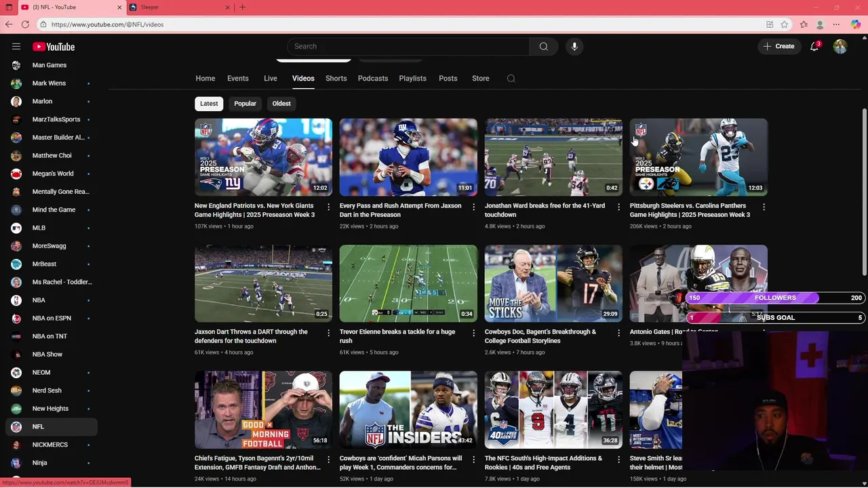Open a new browser tab
The width and height of the screenshot is (868, 488).
[242, 7]
